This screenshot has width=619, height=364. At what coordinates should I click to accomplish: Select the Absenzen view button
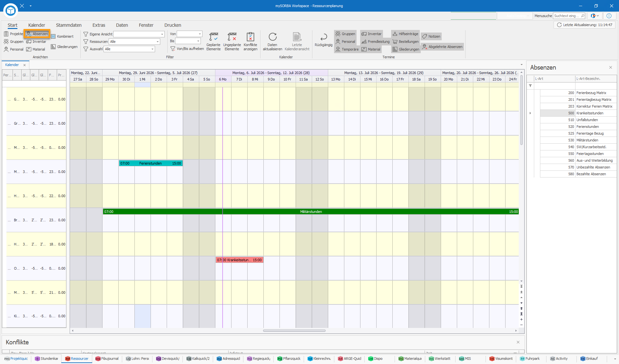coord(37,34)
